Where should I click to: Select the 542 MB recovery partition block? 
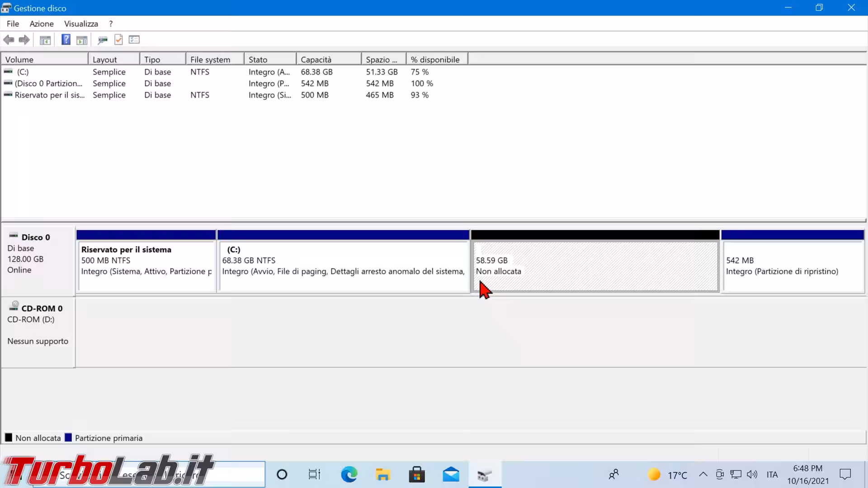(793, 267)
